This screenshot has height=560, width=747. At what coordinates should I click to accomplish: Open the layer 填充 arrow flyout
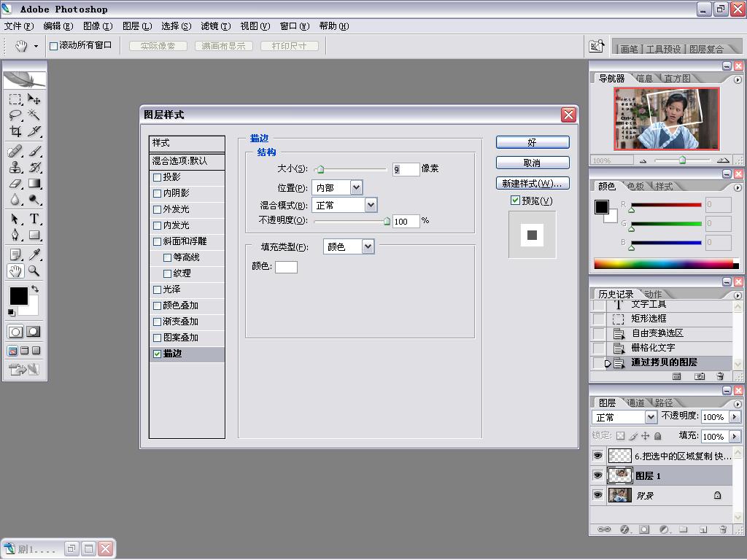(735, 436)
